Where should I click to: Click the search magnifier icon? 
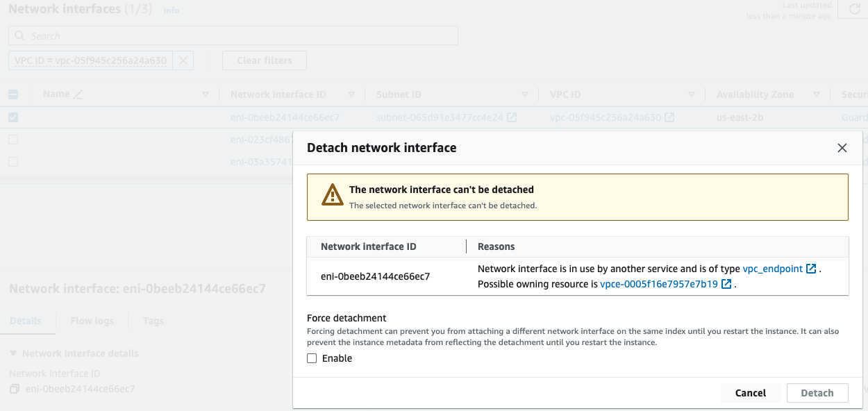(x=19, y=35)
